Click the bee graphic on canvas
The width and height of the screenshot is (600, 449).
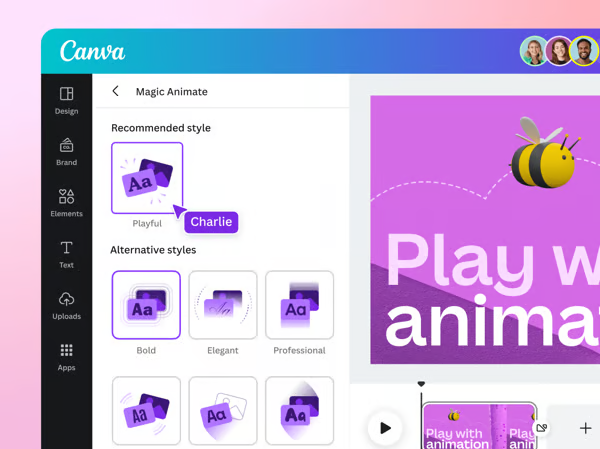(x=544, y=155)
